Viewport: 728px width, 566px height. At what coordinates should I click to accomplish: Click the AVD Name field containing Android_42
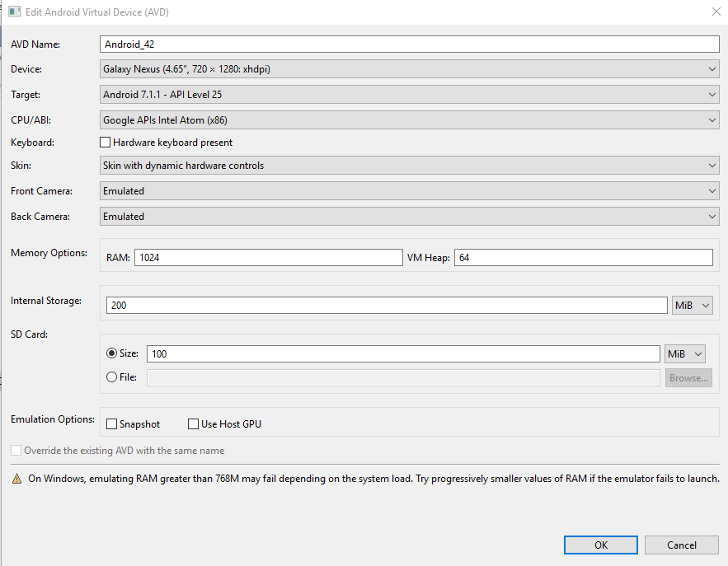pos(410,44)
